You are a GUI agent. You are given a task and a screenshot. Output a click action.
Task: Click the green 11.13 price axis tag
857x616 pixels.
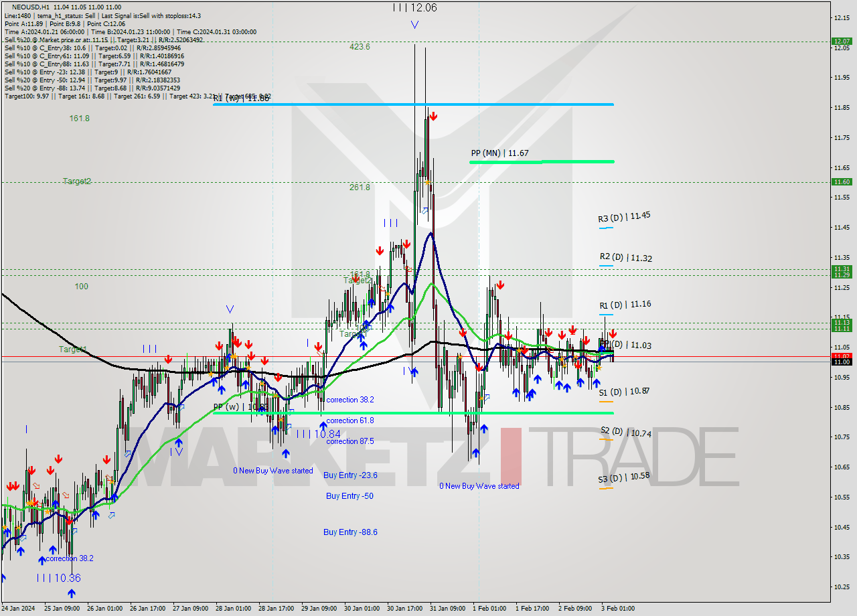click(842, 323)
